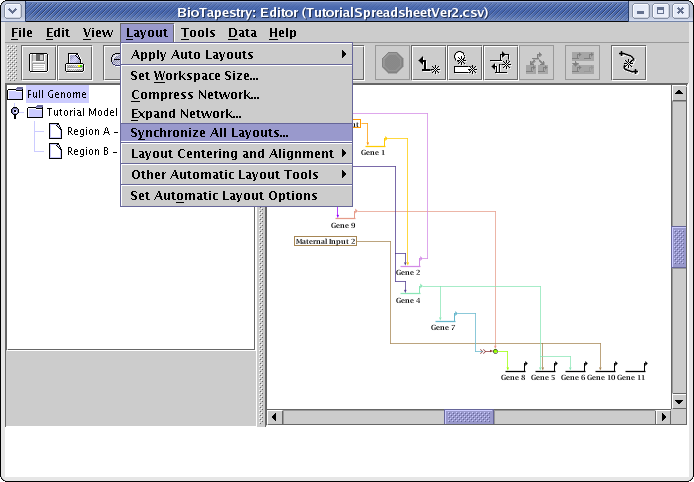Viewport: 694px width, 482px height.
Task: Click Set Automatic Layout Options
Action: pyautogui.click(x=223, y=195)
